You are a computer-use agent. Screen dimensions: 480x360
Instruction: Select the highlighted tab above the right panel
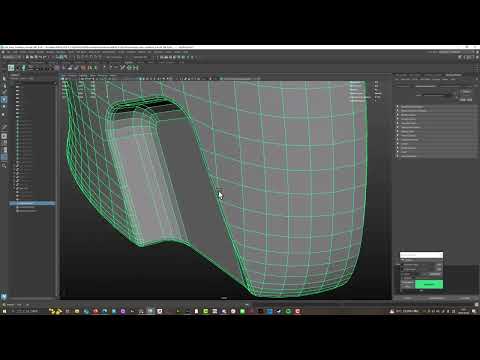(454, 75)
